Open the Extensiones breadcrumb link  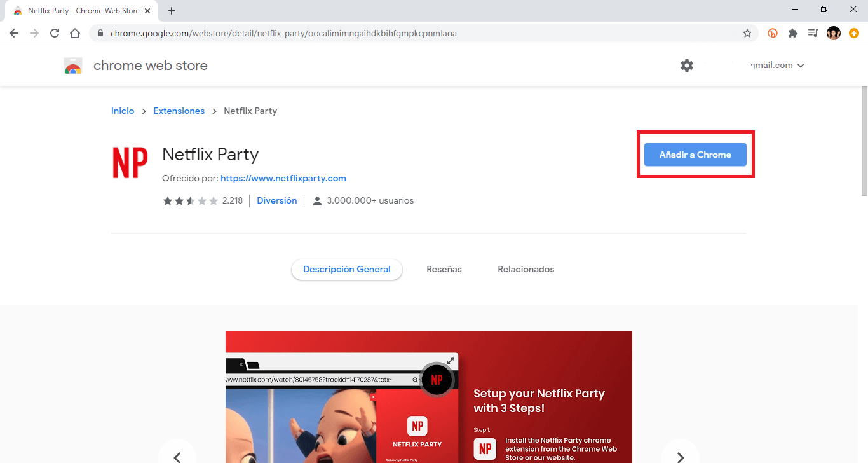[179, 111]
